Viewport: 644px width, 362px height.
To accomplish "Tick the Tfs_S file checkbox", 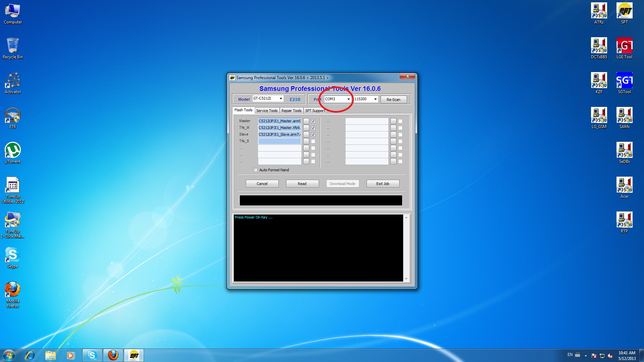I will pos(313,141).
